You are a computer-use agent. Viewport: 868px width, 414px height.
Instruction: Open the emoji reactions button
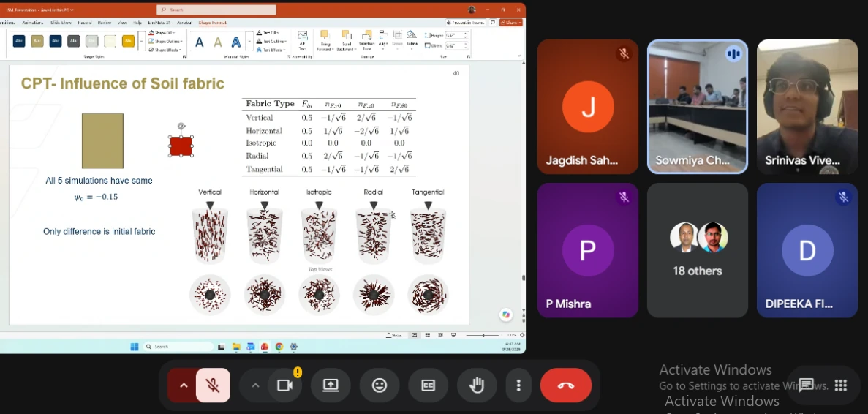(380, 385)
